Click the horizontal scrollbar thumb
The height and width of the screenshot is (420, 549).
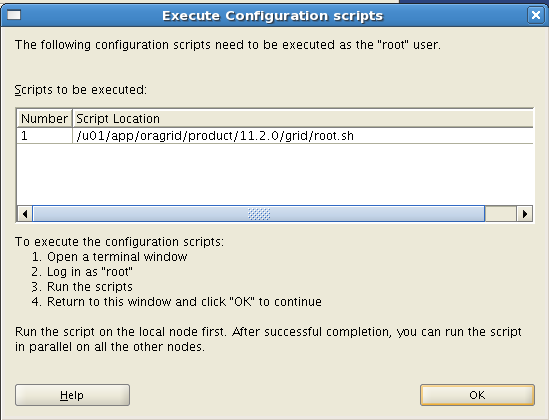[259, 214]
